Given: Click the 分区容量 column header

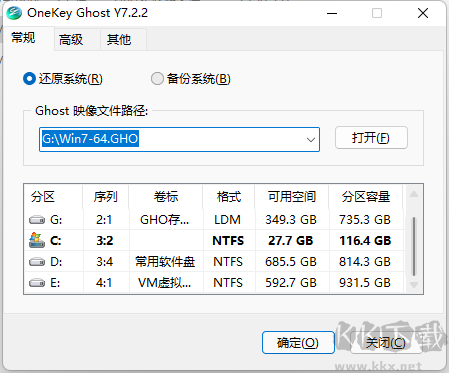Looking at the screenshot, I should click(x=366, y=197).
